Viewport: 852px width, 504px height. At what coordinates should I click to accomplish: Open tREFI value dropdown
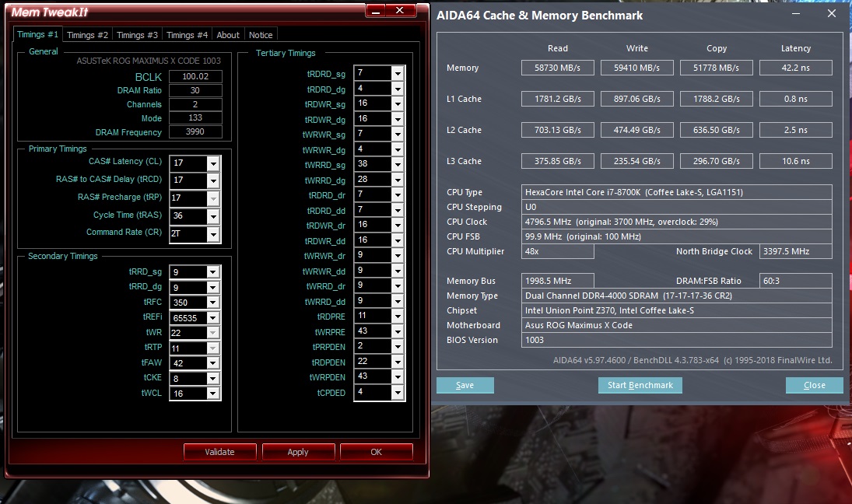click(213, 317)
